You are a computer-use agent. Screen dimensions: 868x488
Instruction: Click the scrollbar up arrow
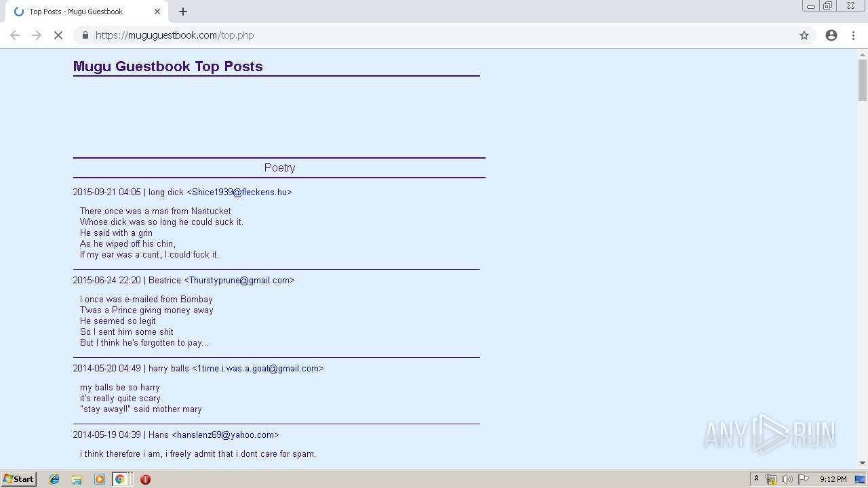(863, 54)
